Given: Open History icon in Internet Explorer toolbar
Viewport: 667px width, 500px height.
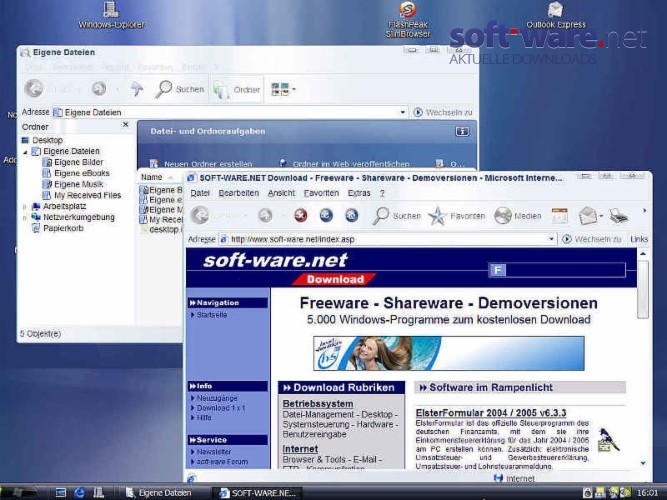Looking at the screenshot, I should point(559,216).
